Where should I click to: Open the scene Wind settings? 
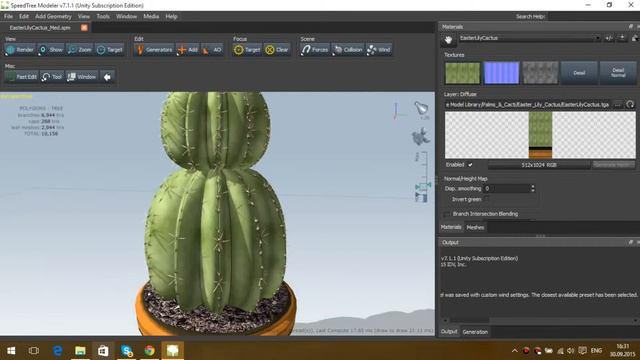tap(379, 50)
